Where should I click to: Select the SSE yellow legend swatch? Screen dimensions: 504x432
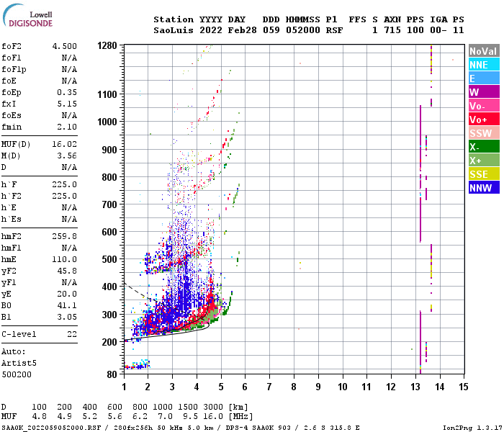pos(484,174)
